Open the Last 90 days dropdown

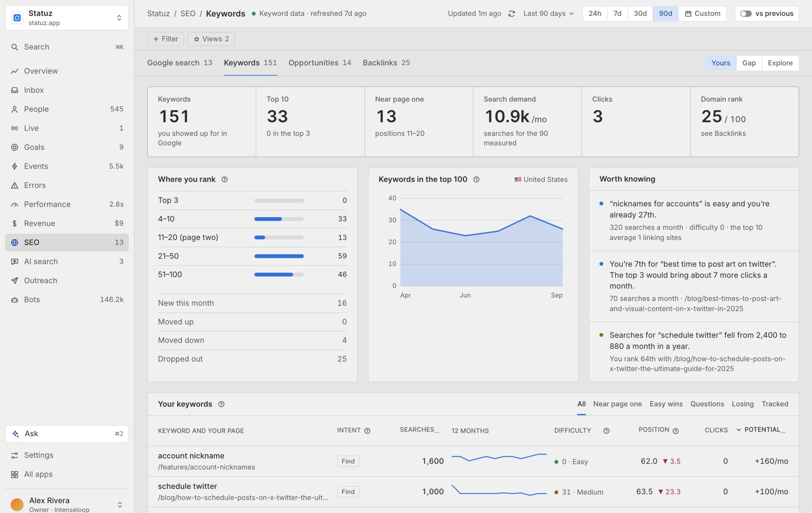[548, 14]
